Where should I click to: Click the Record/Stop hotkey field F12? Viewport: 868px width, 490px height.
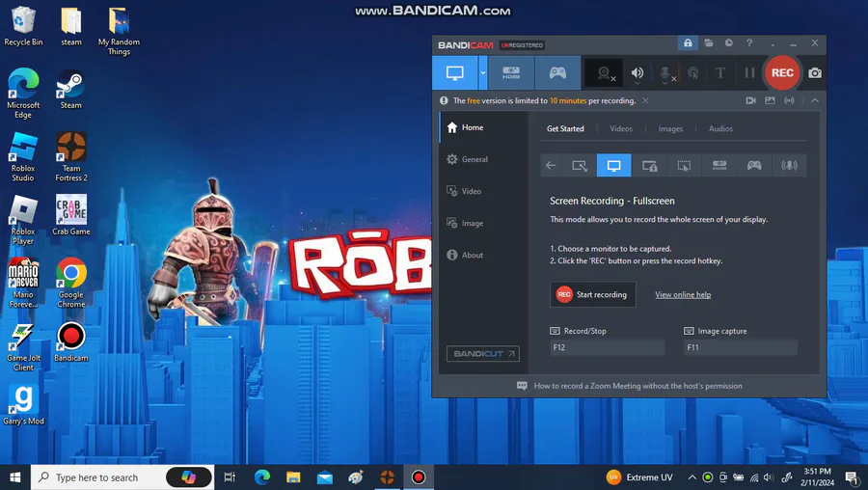(608, 347)
